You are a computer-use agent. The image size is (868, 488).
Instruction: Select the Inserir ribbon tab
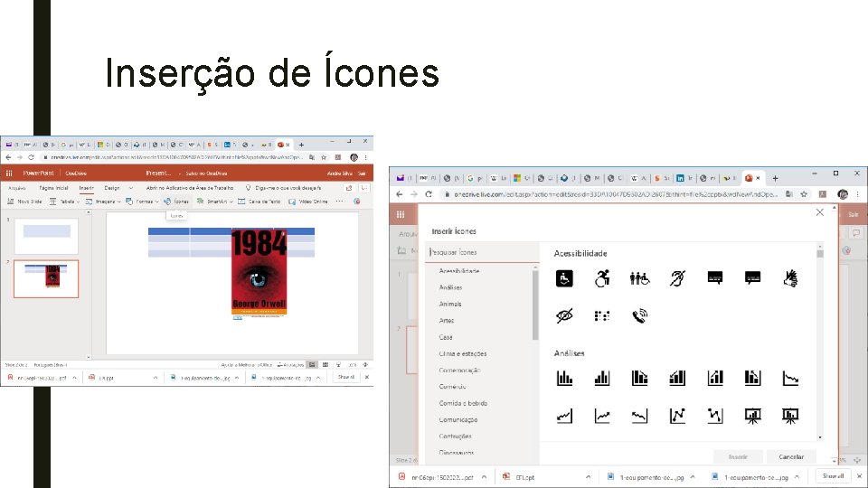(x=87, y=188)
